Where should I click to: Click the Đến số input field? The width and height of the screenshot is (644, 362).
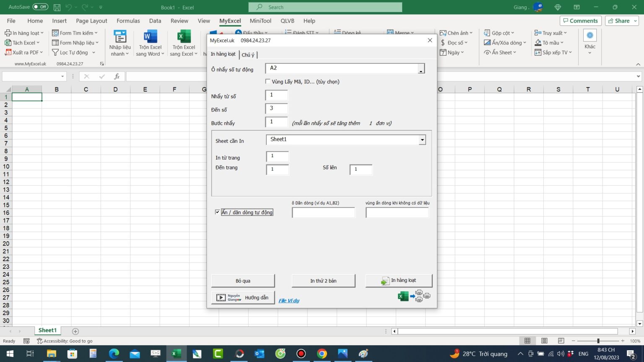(276, 108)
